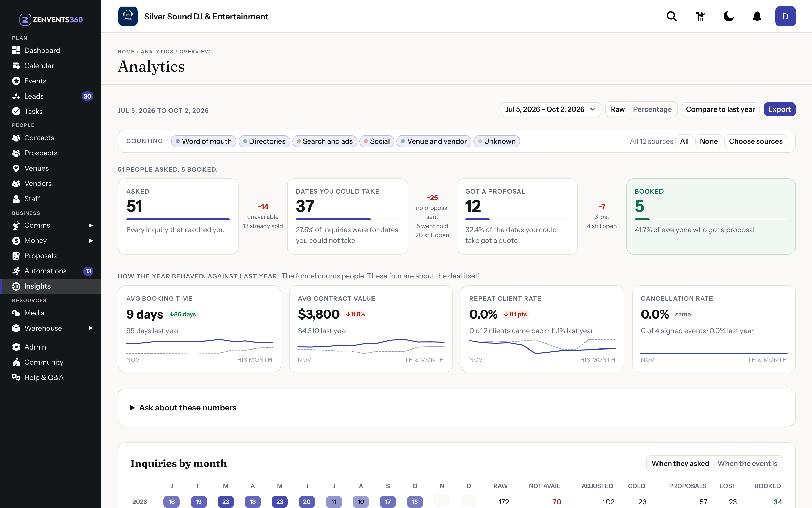Click Compare to last year

[x=720, y=109]
